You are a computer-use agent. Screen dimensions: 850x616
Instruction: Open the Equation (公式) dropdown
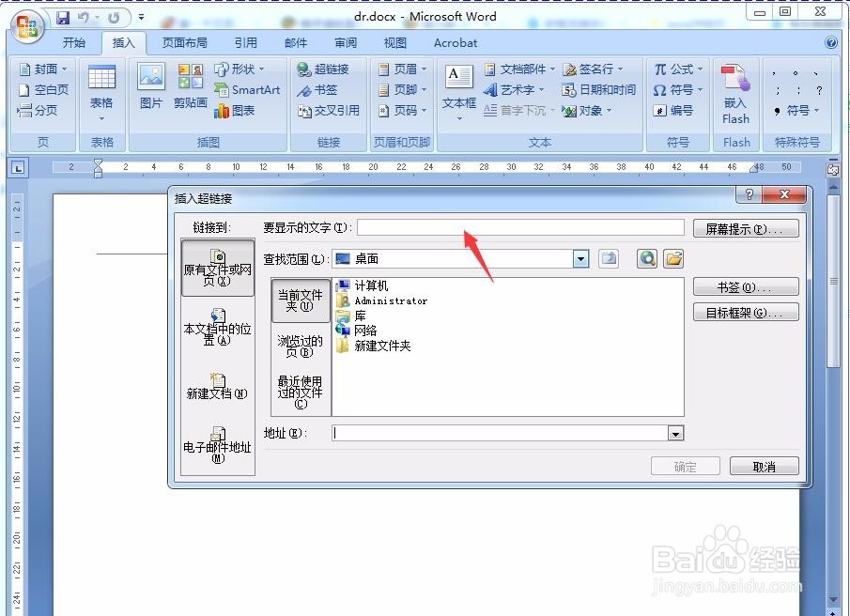pyautogui.click(x=677, y=69)
